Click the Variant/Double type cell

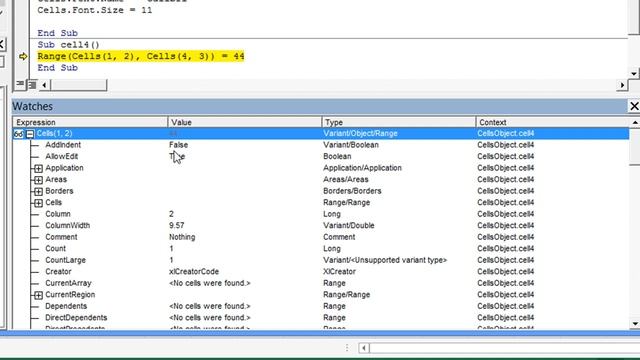349,225
